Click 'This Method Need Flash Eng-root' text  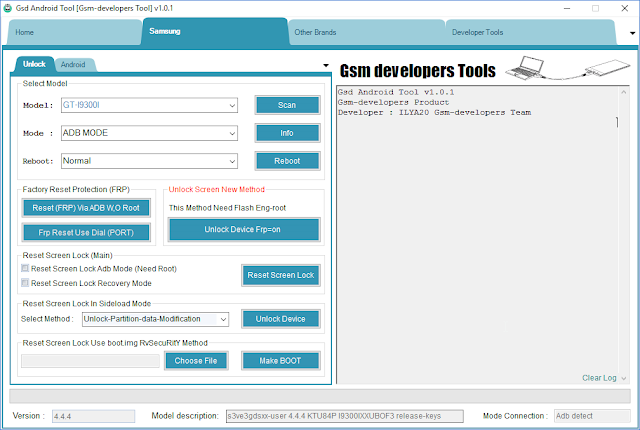227,208
